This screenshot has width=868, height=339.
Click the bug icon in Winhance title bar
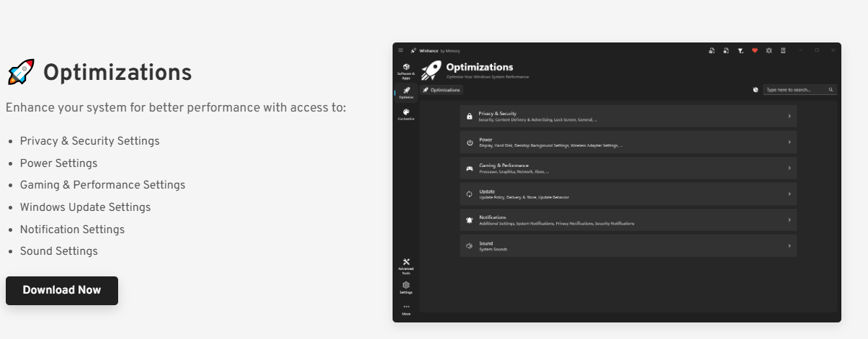coord(769,50)
